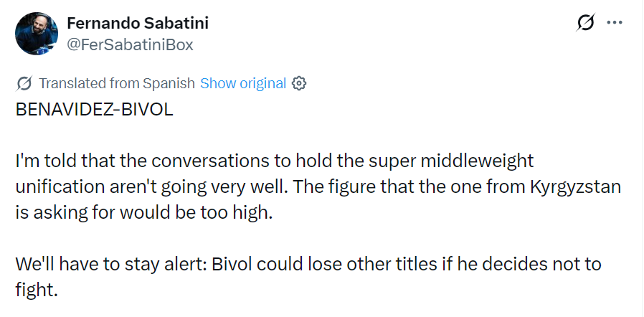Image resolution: width=644 pixels, height=317 pixels.
Task: Open the three-dot more options menu
Action: (x=615, y=22)
